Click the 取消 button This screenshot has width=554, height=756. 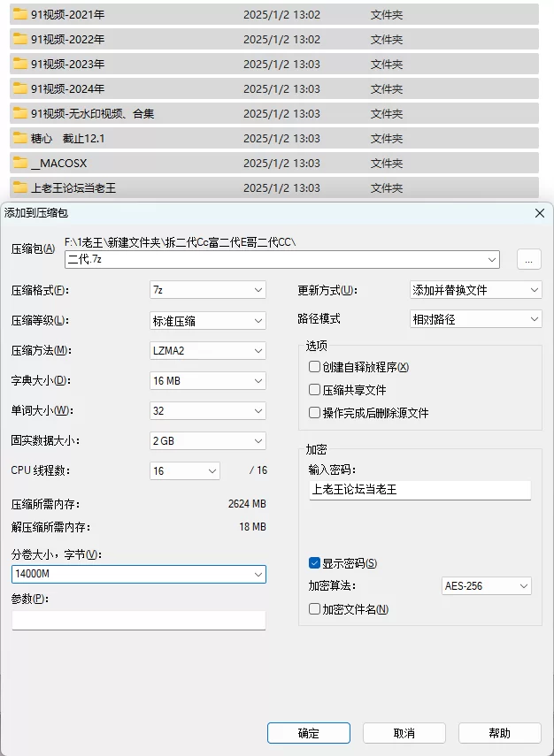point(404,733)
